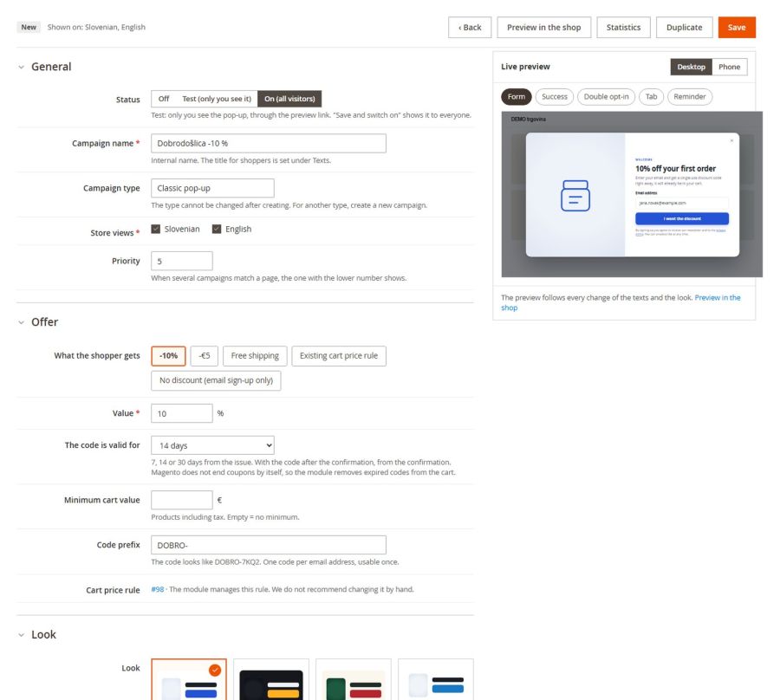Image resolution: width=780 pixels, height=700 pixels.
Task: Click the Campaign type field
Action: [x=212, y=188]
